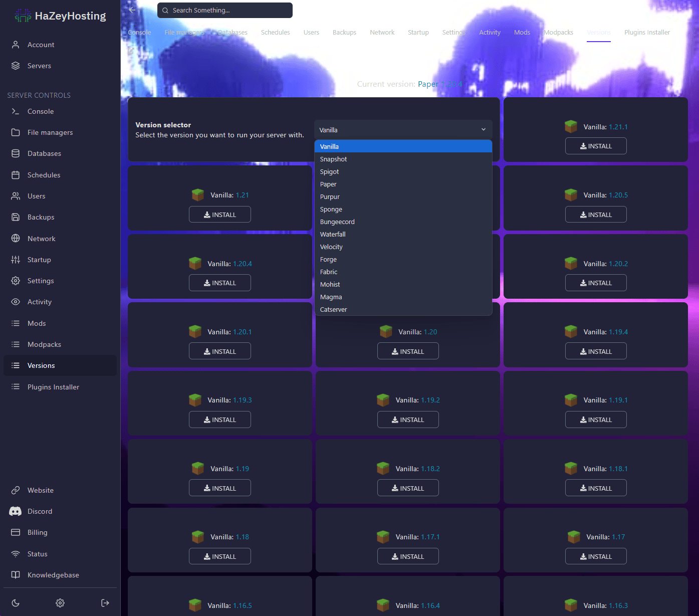Click the Mods list icon
The image size is (699, 616).
click(16, 323)
